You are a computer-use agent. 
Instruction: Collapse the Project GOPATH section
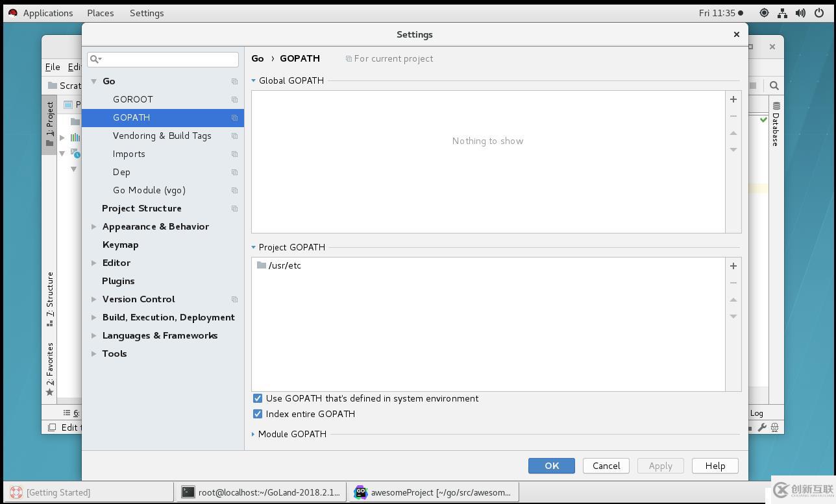click(254, 247)
